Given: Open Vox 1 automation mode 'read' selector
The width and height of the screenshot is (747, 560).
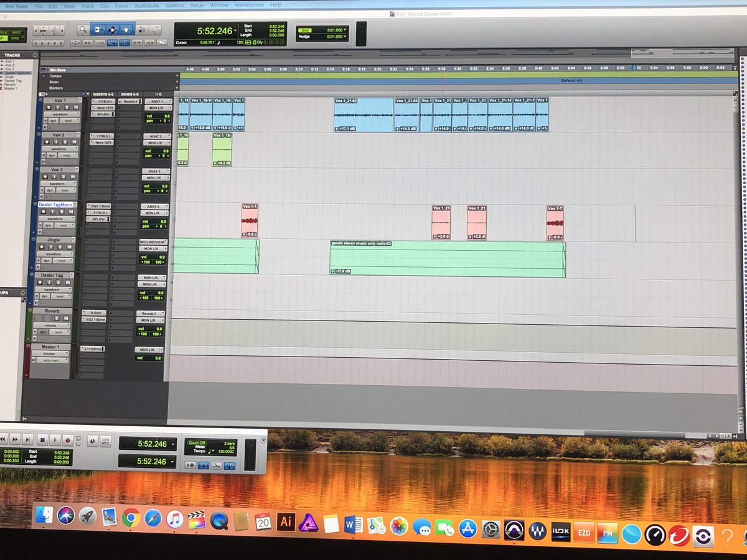Looking at the screenshot, I should [69, 121].
